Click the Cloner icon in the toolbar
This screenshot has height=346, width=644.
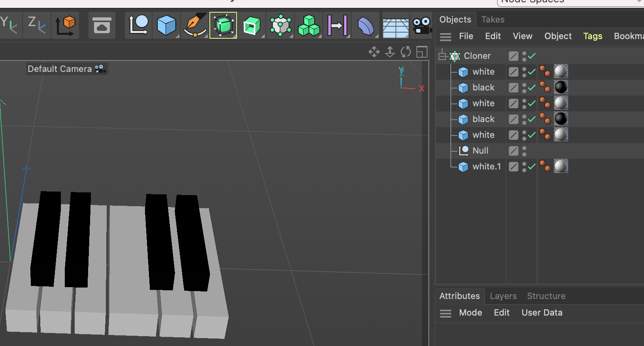[280, 25]
